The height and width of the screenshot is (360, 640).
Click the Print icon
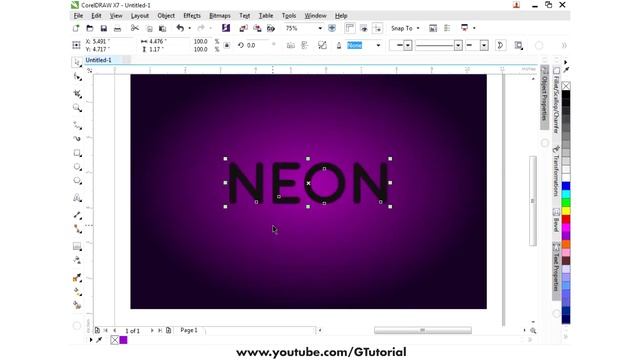pos(118,29)
